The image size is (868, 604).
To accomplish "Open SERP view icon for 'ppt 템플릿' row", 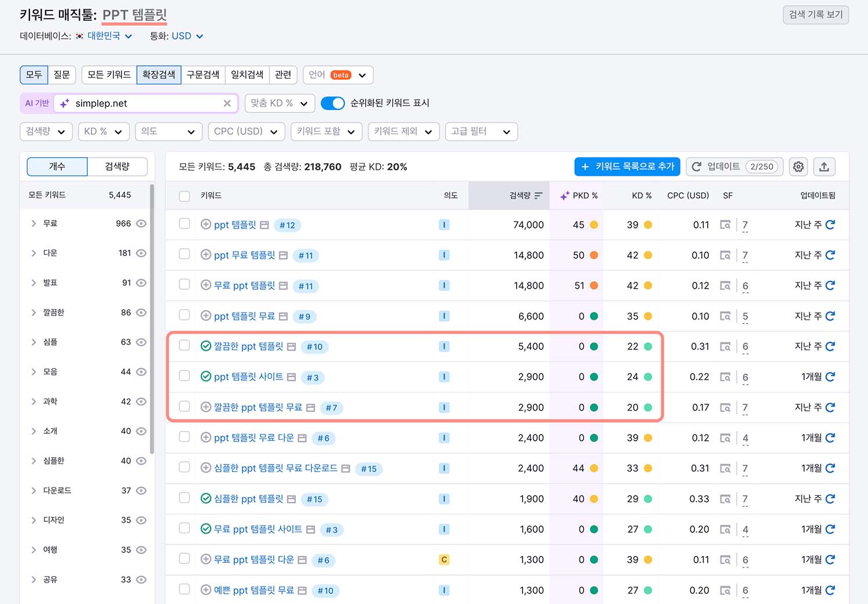I will point(725,224).
